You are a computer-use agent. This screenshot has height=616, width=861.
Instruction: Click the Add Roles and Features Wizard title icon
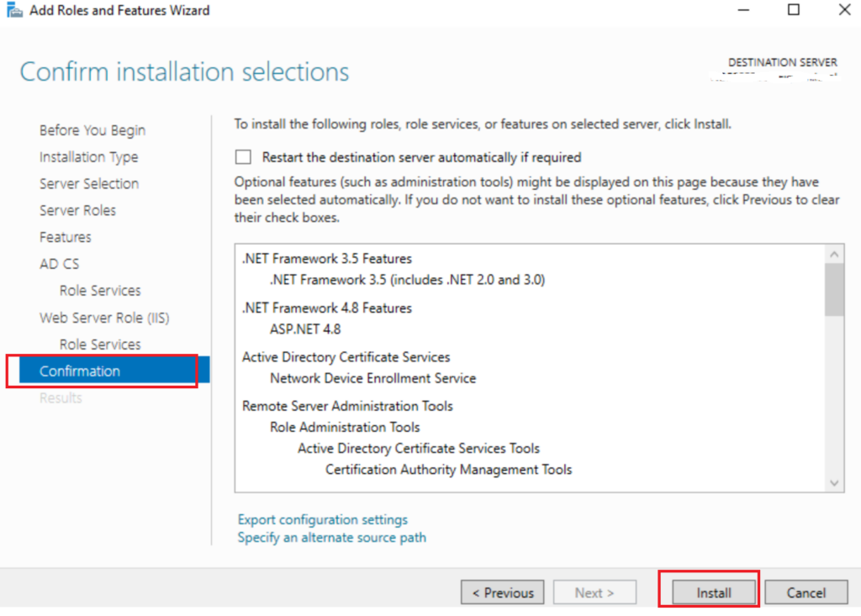pyautogui.click(x=14, y=10)
